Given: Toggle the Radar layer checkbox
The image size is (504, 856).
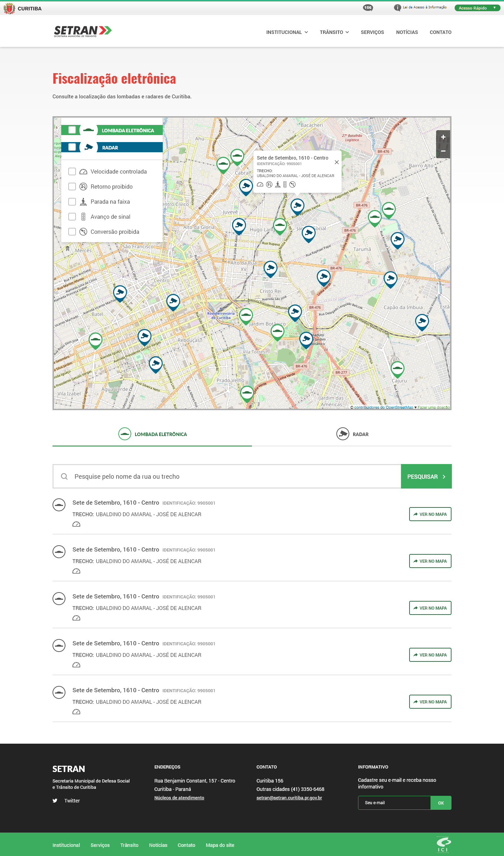Looking at the screenshot, I should pos(72,147).
